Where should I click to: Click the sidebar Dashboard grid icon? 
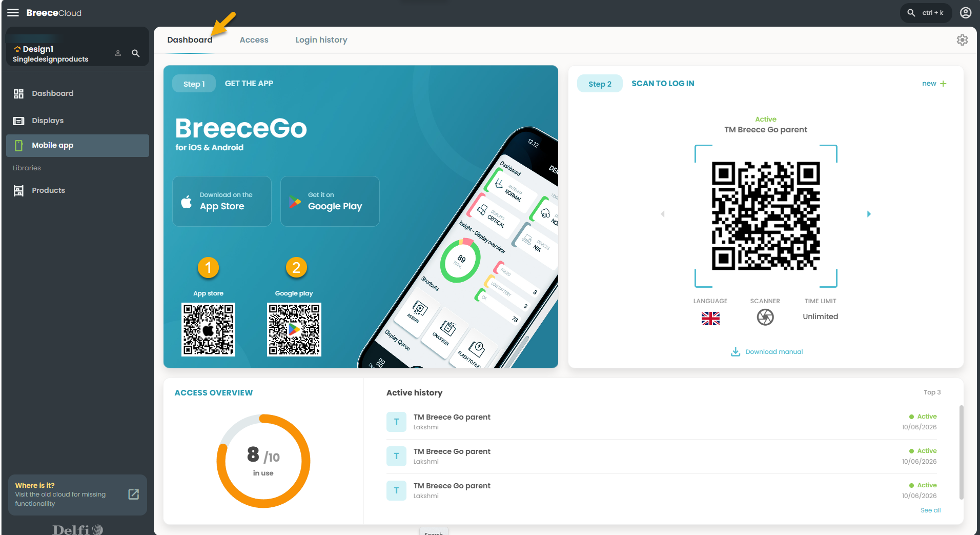click(x=18, y=93)
